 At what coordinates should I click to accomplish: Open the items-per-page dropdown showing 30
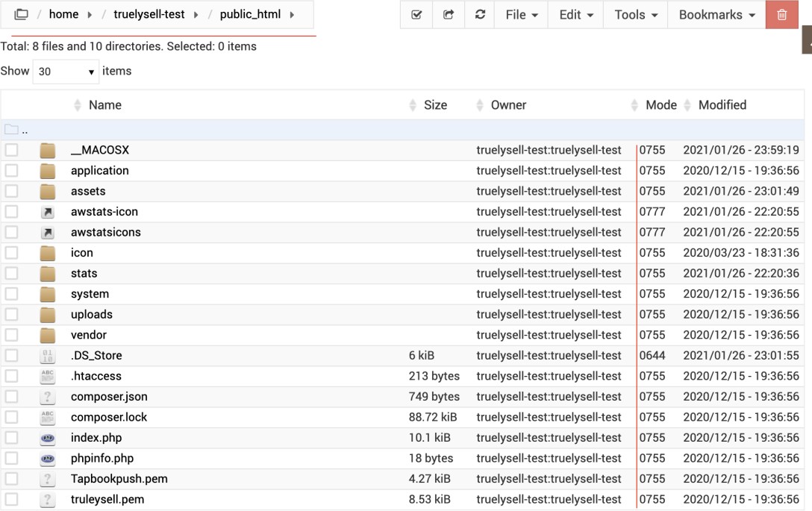pos(66,72)
